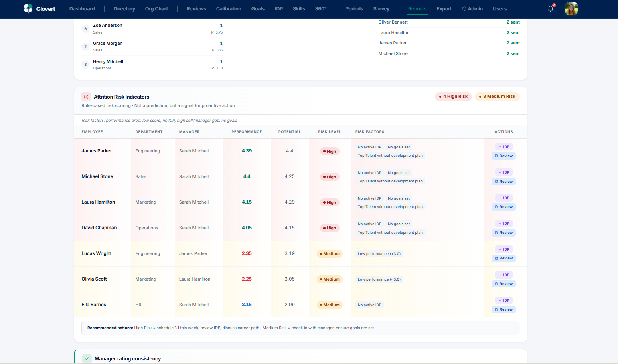Open Review for Michael Stone
Image resolution: width=618 pixels, height=364 pixels.
[x=504, y=182]
